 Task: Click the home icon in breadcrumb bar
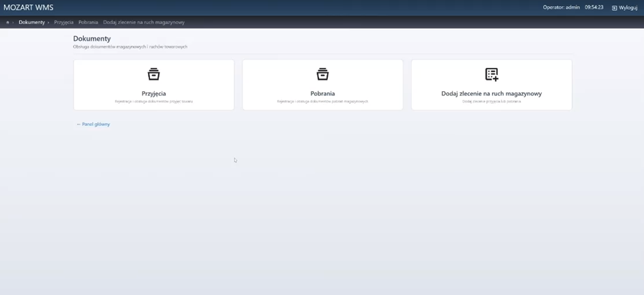tap(7, 22)
